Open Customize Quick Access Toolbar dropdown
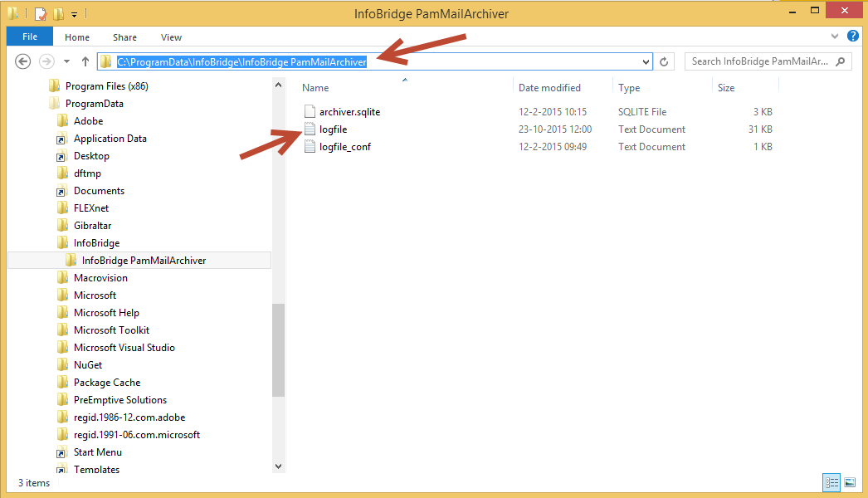 (x=74, y=14)
